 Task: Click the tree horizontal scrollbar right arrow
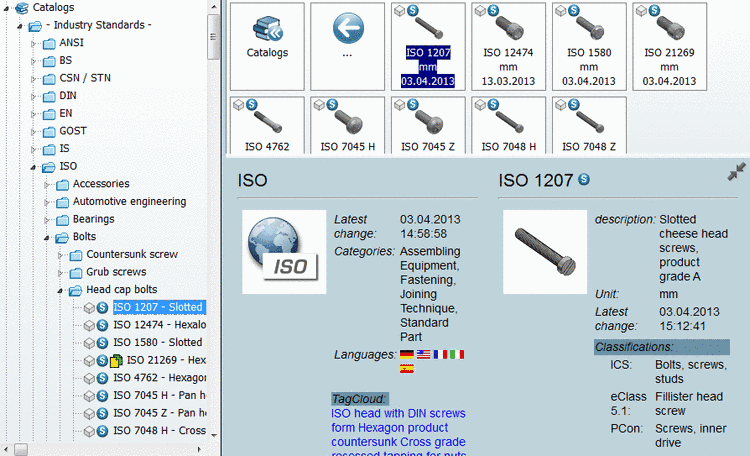[199, 449]
